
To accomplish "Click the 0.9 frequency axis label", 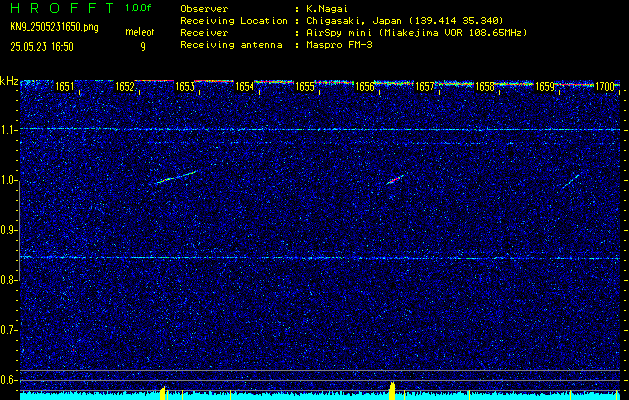I will pyautogui.click(x=9, y=230).
